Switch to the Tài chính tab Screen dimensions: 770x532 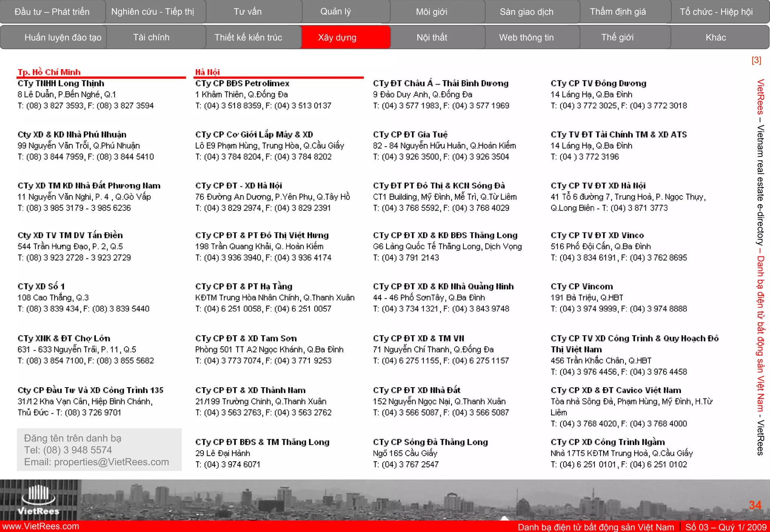click(151, 37)
